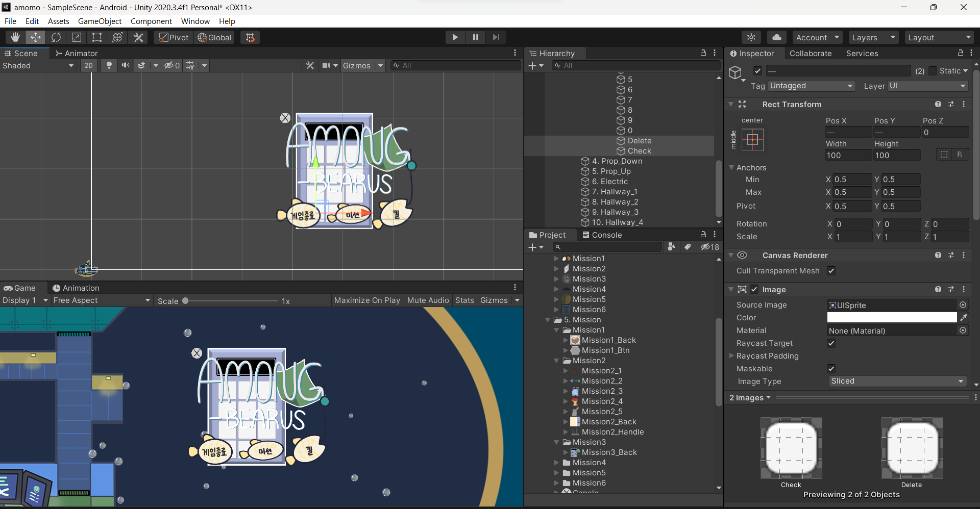
Task: Toggle scene lighting bulb icon
Action: point(109,65)
